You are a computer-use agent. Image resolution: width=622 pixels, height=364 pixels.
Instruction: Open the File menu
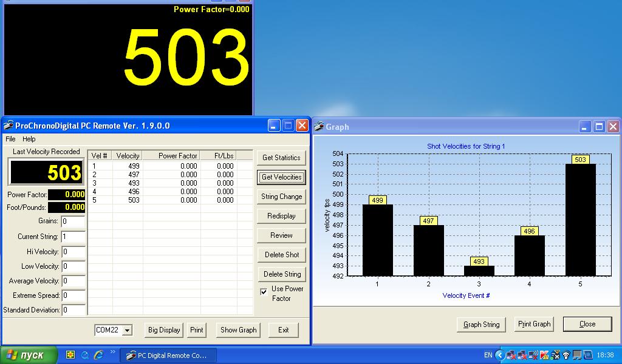10,140
